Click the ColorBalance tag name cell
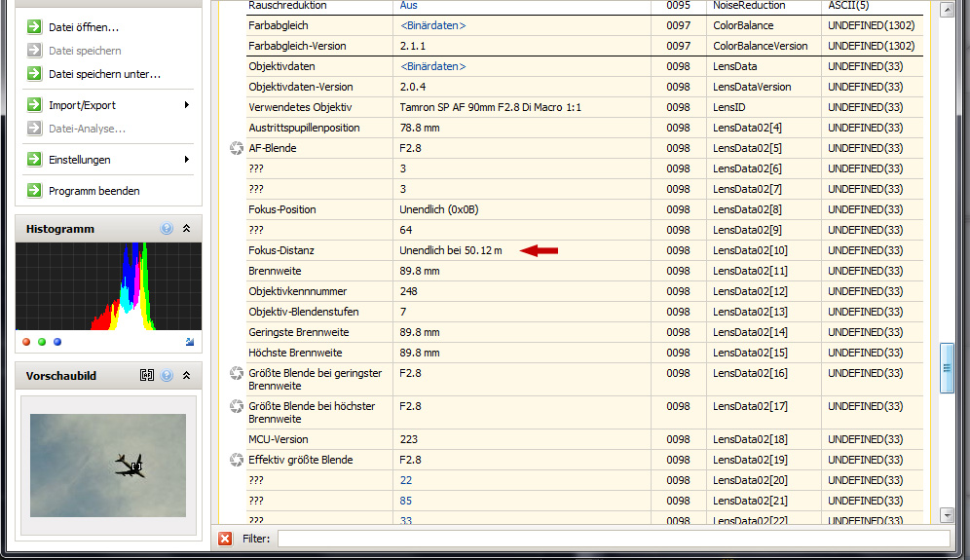The width and height of the screenshot is (970, 560). tap(743, 25)
